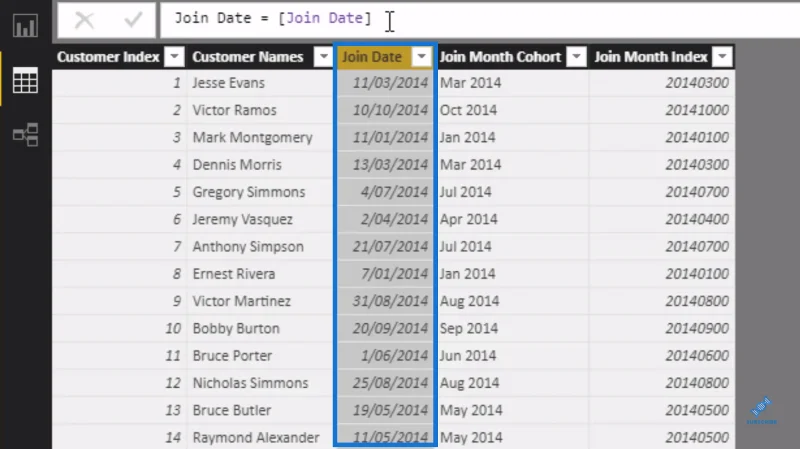Open Customer Names column filter dropdown
Image resolution: width=800 pixels, height=449 pixels.
[x=323, y=57]
